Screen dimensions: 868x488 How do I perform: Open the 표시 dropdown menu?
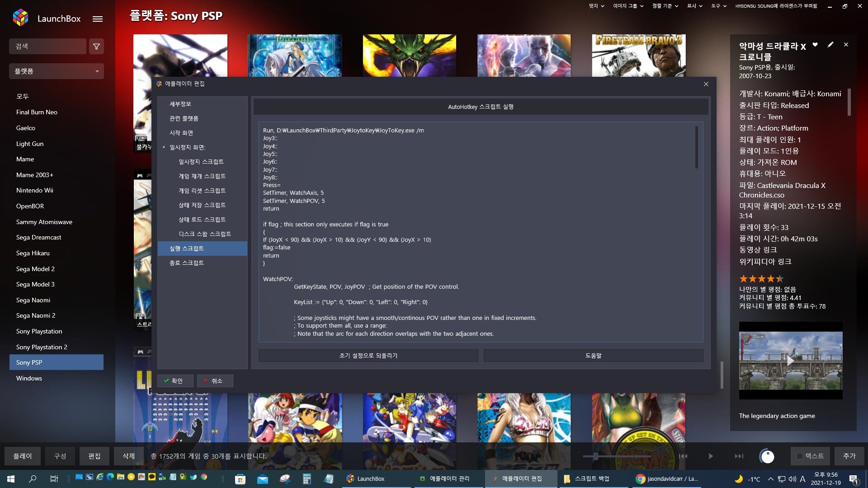click(694, 6)
